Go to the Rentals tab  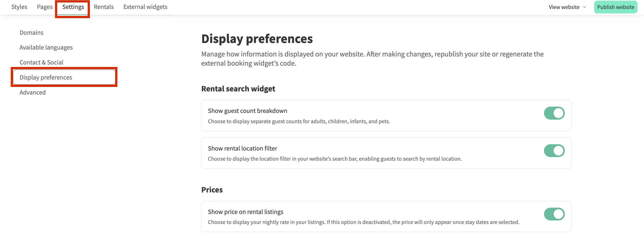104,7
